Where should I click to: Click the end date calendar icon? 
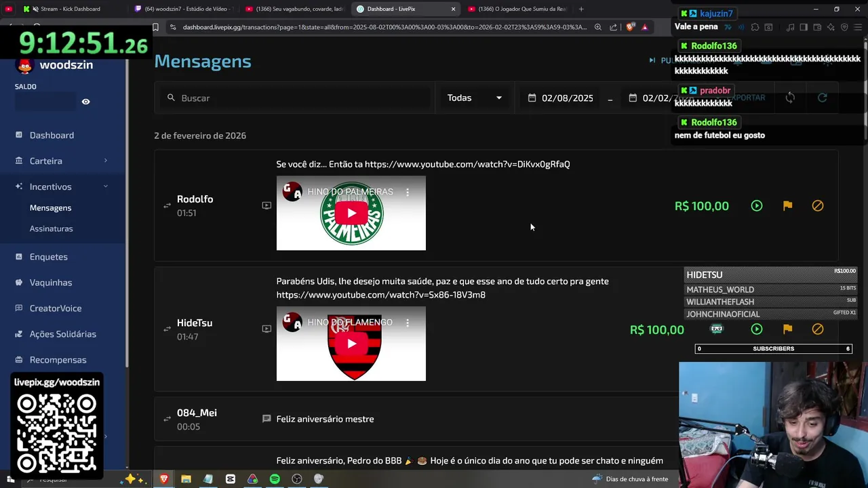click(x=633, y=98)
